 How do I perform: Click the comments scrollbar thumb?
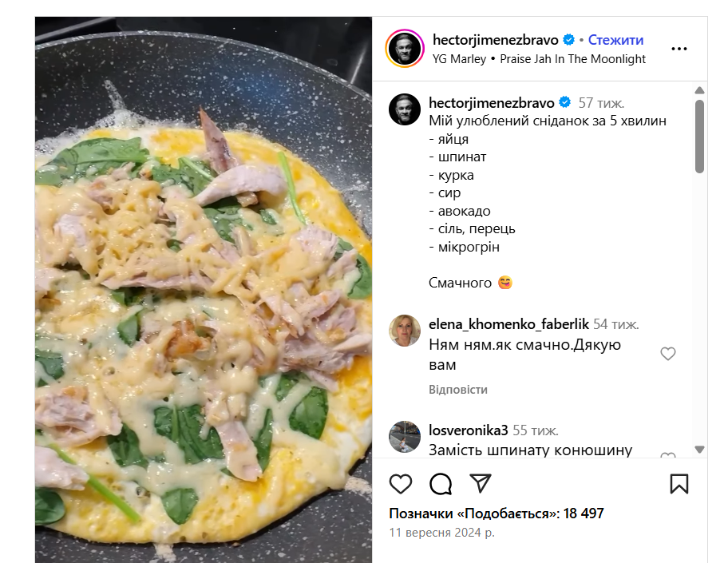[x=699, y=136]
